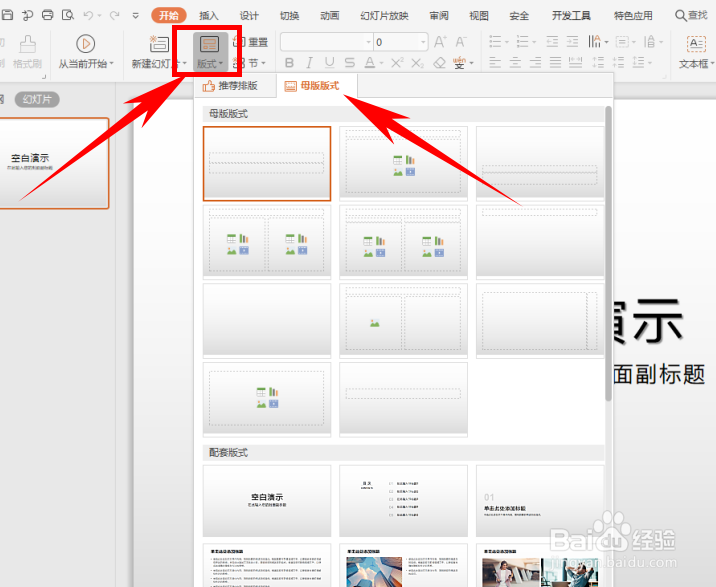Expand the 从当前开始 dropdown arrow
Image resolution: width=716 pixels, height=587 pixels.
tap(111, 63)
